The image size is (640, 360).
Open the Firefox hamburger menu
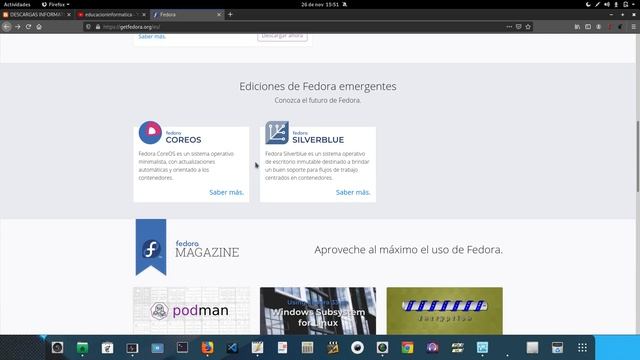coord(633,27)
